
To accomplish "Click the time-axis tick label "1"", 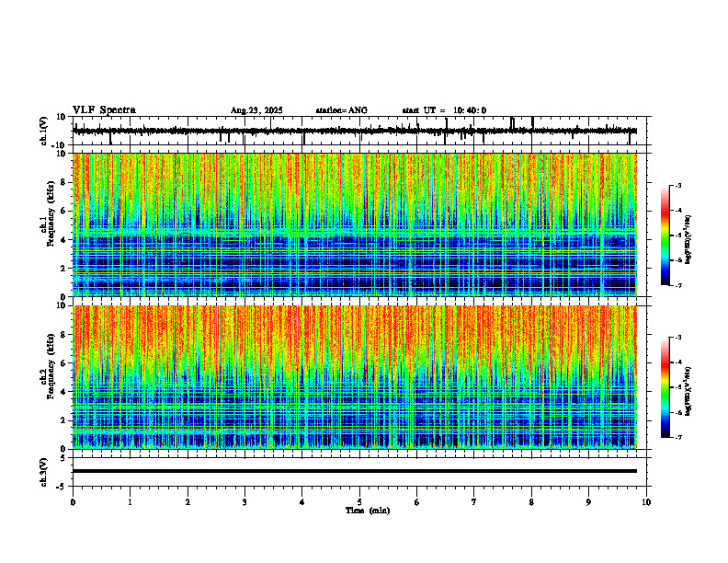I will pyautogui.click(x=130, y=502).
